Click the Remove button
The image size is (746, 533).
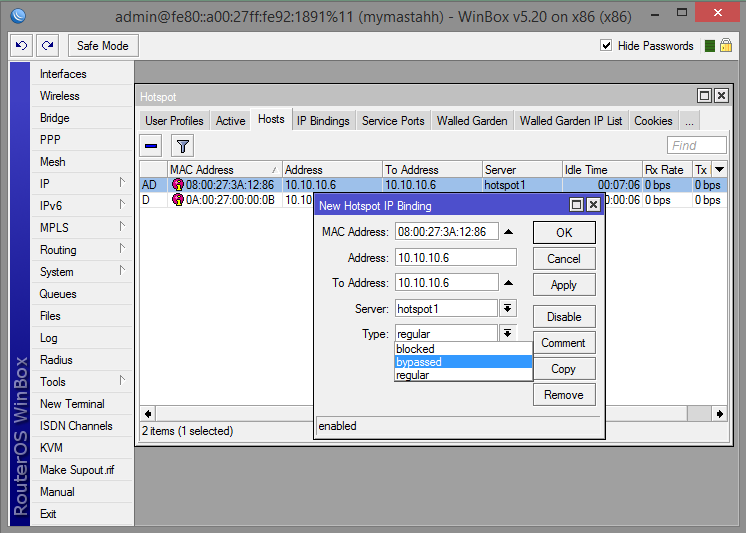564,395
